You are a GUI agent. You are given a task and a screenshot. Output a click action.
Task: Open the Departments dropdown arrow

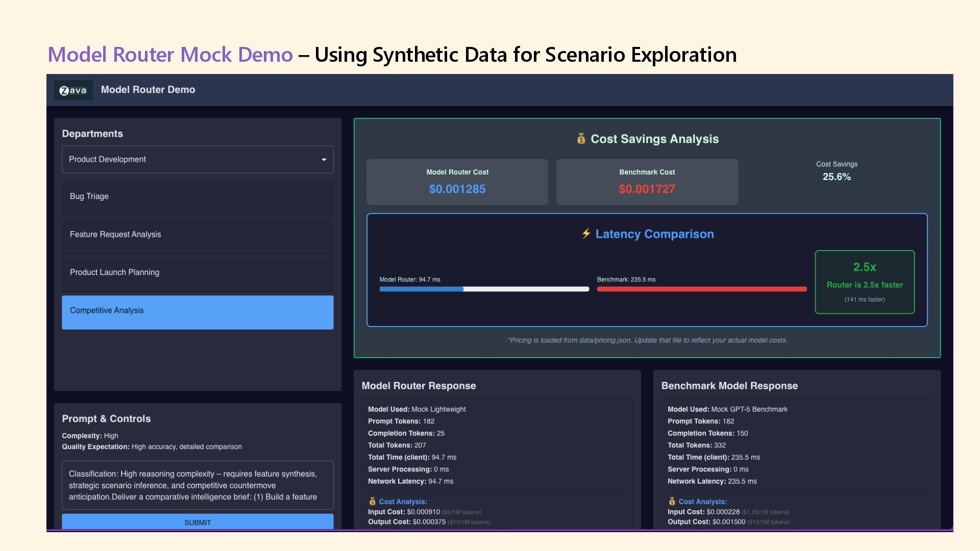click(x=324, y=160)
